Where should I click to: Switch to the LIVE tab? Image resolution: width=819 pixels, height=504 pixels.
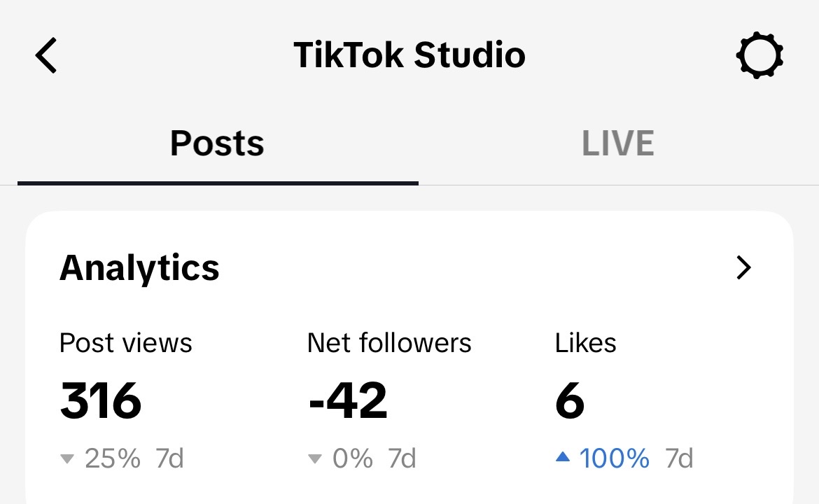coord(618,143)
